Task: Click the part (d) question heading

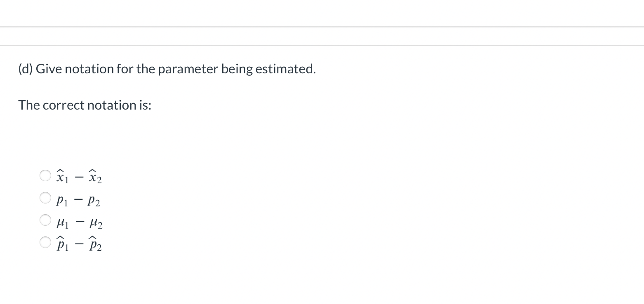Action: click(x=167, y=68)
